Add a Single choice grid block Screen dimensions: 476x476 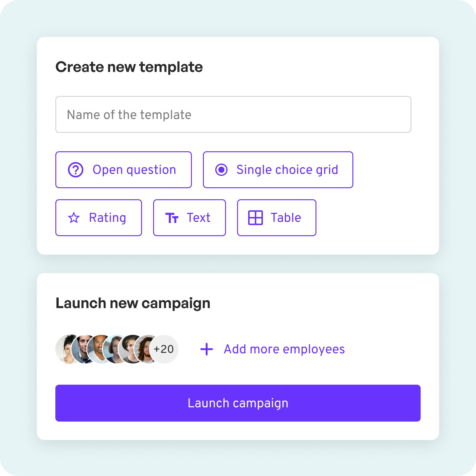pyautogui.click(x=278, y=170)
